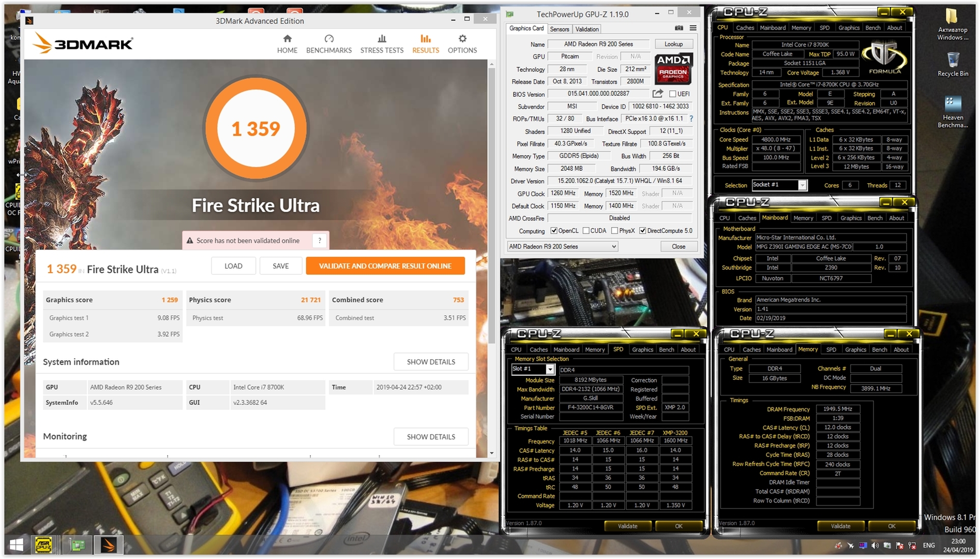Viewport: 980px width, 559px height.
Task: Select the RESULTS section in 3DMark
Action: (426, 44)
